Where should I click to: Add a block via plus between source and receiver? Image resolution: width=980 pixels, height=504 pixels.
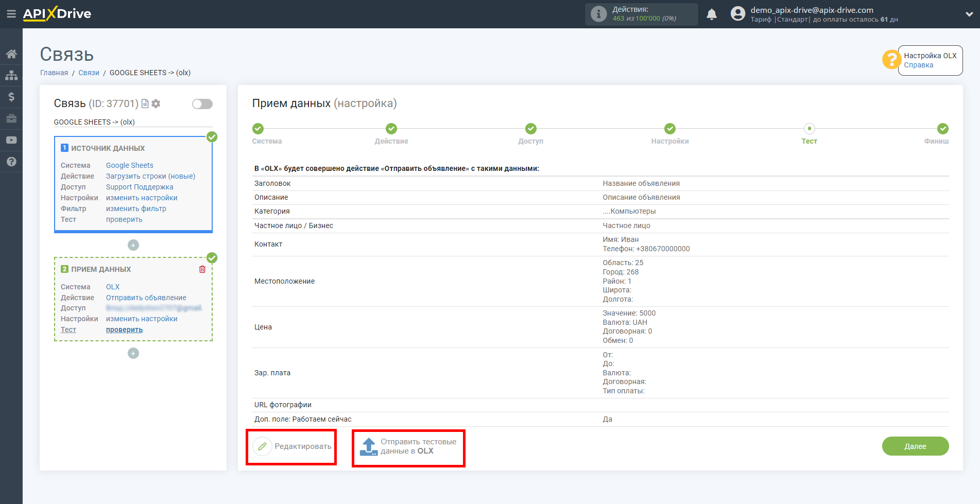click(133, 245)
